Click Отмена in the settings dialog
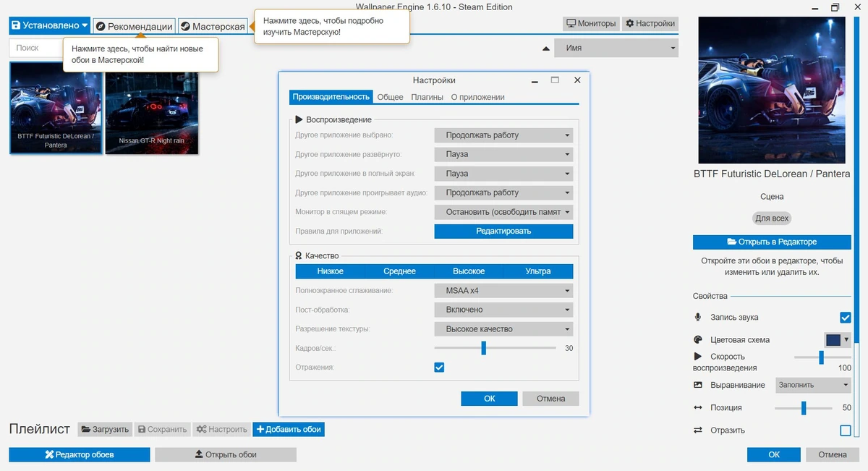 [551, 399]
